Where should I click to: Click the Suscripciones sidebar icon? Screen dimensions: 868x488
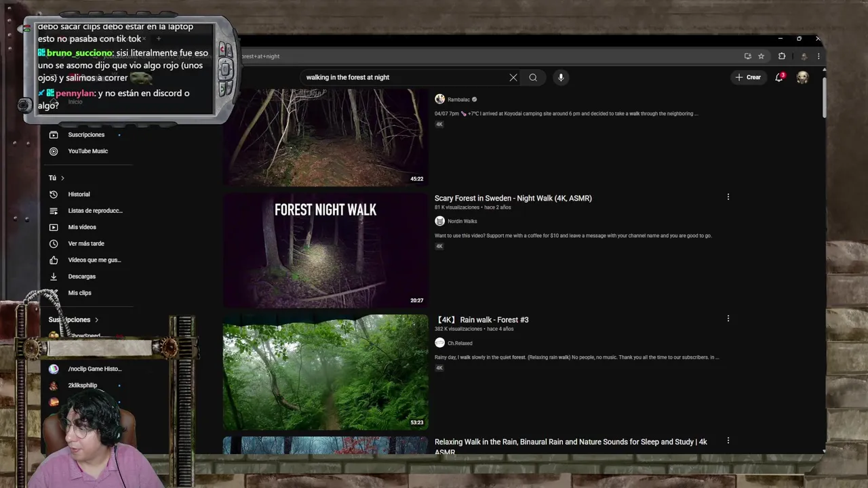click(x=54, y=135)
